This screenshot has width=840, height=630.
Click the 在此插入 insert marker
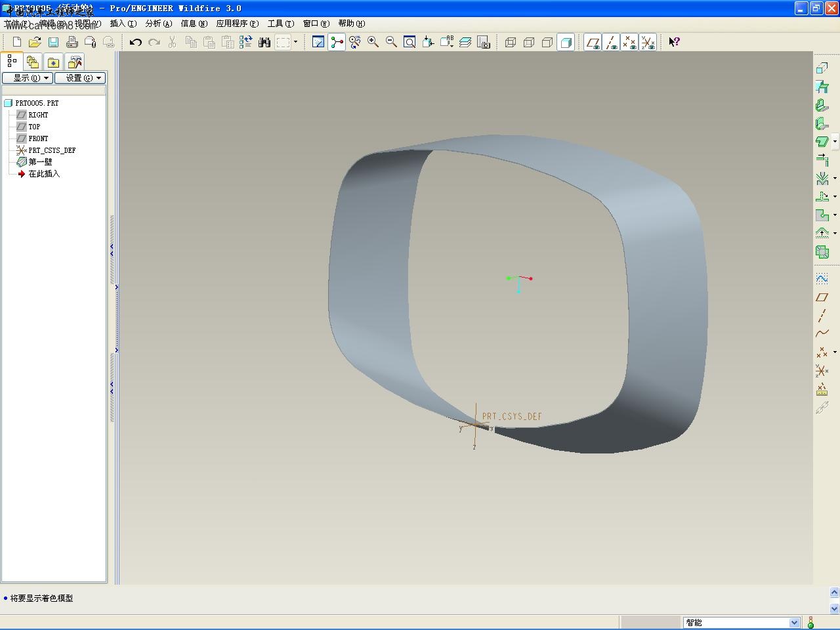43,174
